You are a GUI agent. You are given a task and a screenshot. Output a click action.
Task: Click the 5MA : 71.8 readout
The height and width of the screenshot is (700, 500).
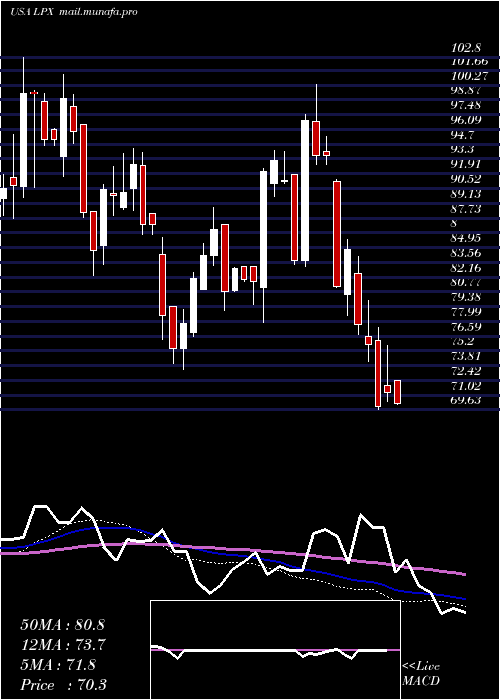coord(58,665)
